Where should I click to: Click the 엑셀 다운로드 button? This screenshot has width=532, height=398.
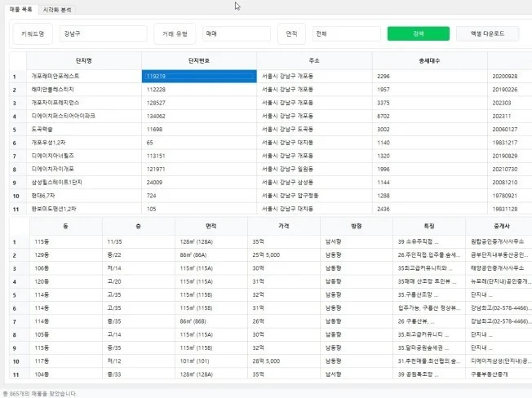click(x=487, y=33)
